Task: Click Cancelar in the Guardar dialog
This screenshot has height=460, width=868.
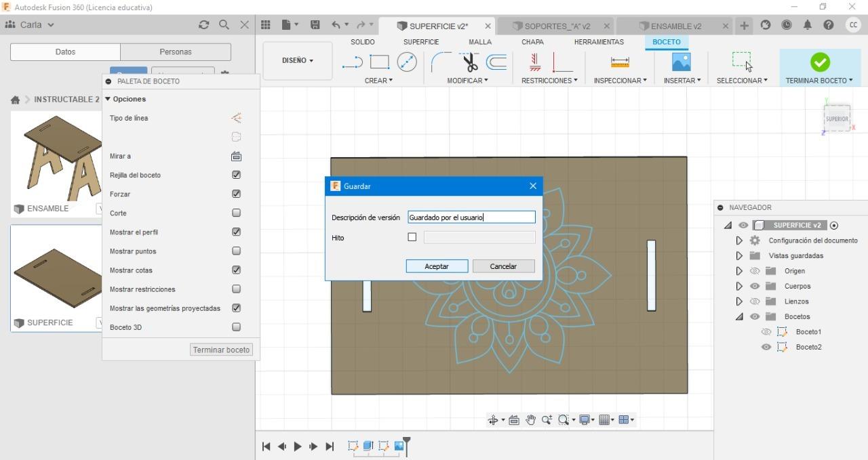Action: pyautogui.click(x=503, y=266)
